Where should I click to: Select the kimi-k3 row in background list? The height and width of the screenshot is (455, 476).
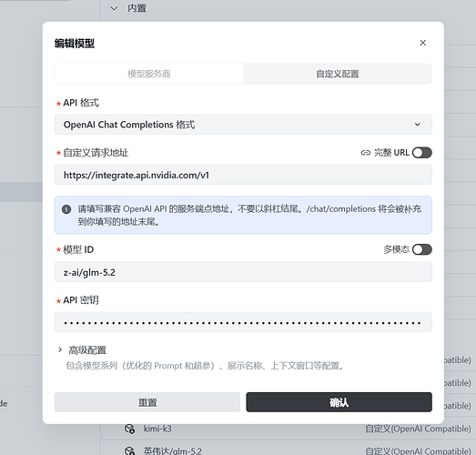click(288, 429)
